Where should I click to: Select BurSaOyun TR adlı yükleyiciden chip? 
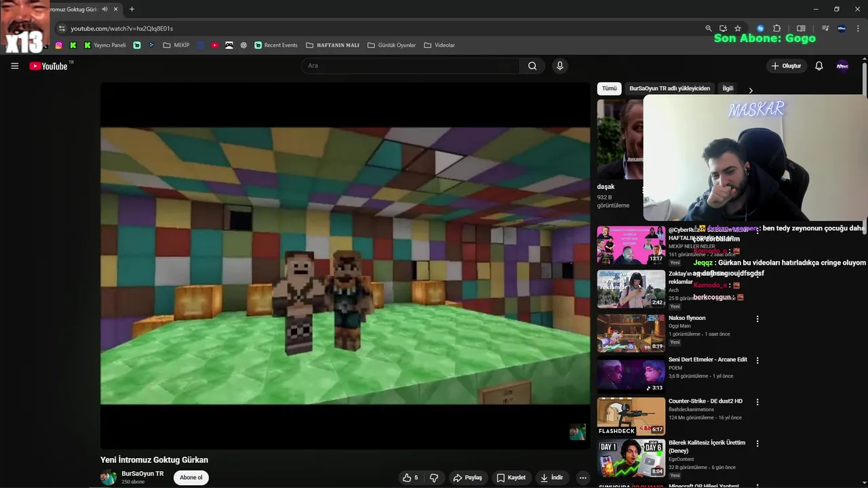pos(670,89)
